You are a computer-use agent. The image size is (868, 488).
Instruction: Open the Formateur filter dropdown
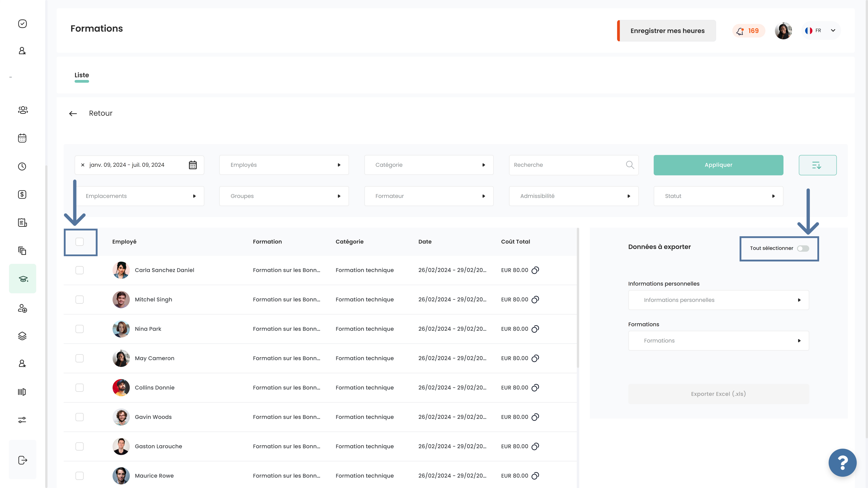point(429,196)
